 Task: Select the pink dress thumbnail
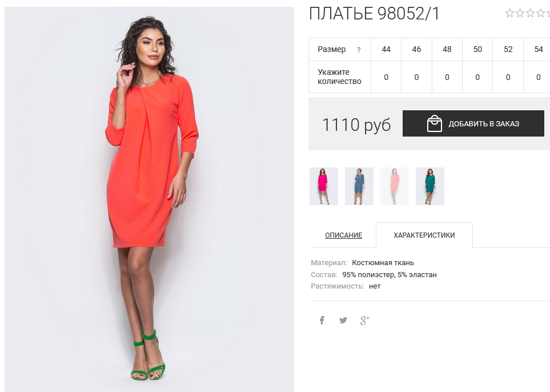[x=324, y=186]
